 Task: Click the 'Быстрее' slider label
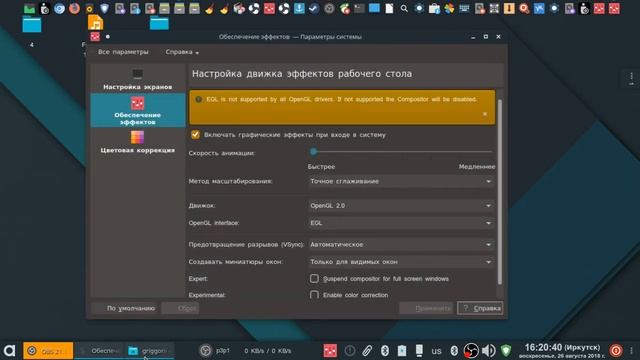pos(321,167)
